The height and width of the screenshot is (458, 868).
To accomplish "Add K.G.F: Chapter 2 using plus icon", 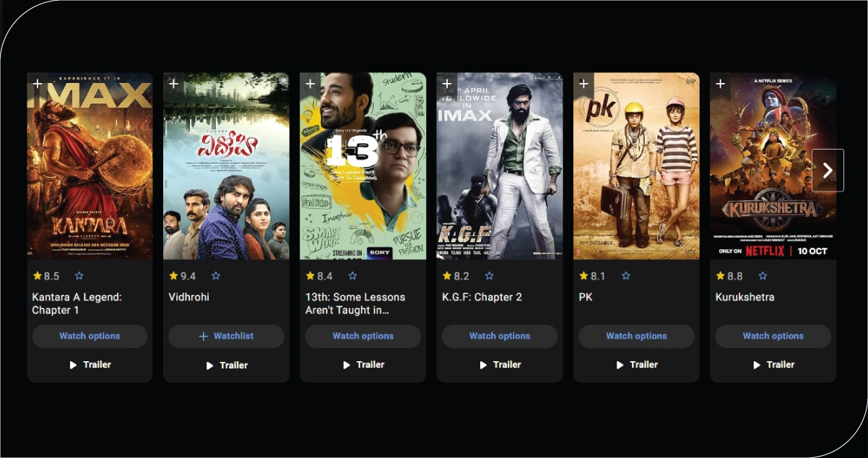I will [x=447, y=85].
